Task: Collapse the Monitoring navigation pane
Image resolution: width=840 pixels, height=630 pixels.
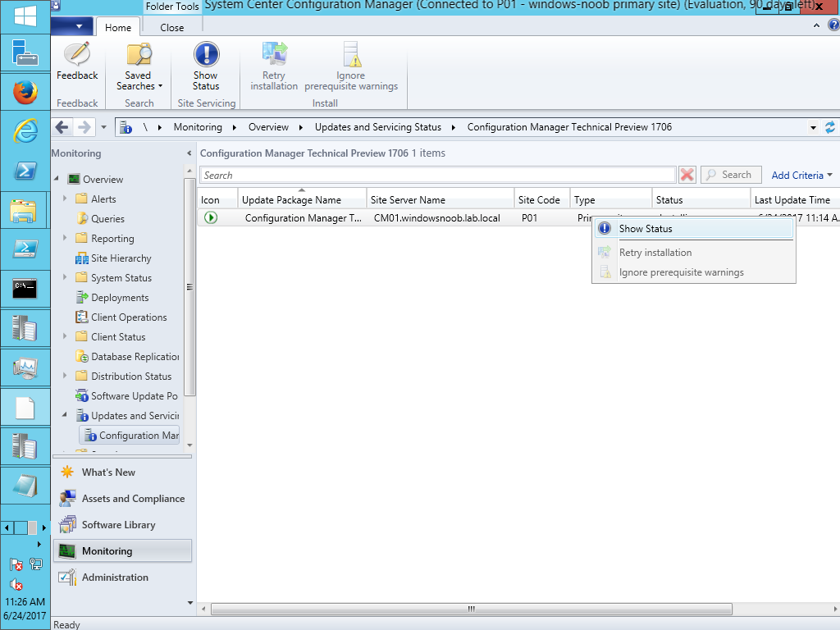Action: coord(189,153)
